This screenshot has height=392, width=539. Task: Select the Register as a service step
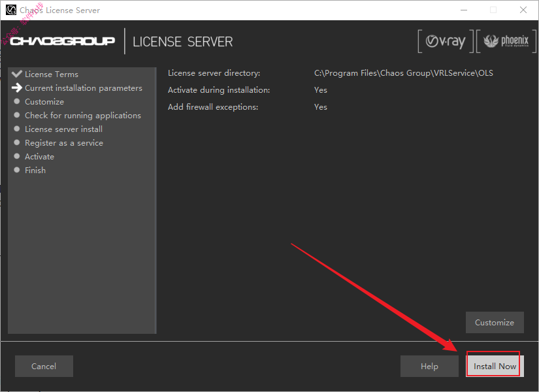pos(64,143)
